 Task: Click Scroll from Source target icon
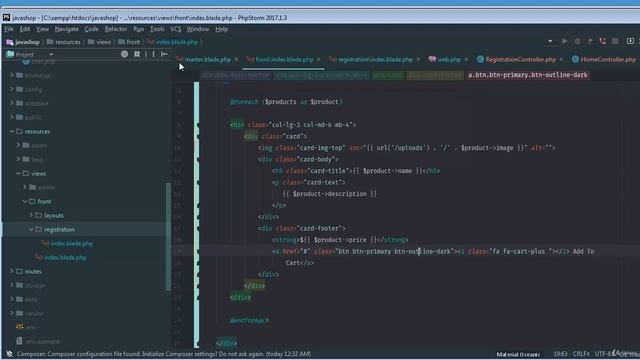tap(124, 54)
